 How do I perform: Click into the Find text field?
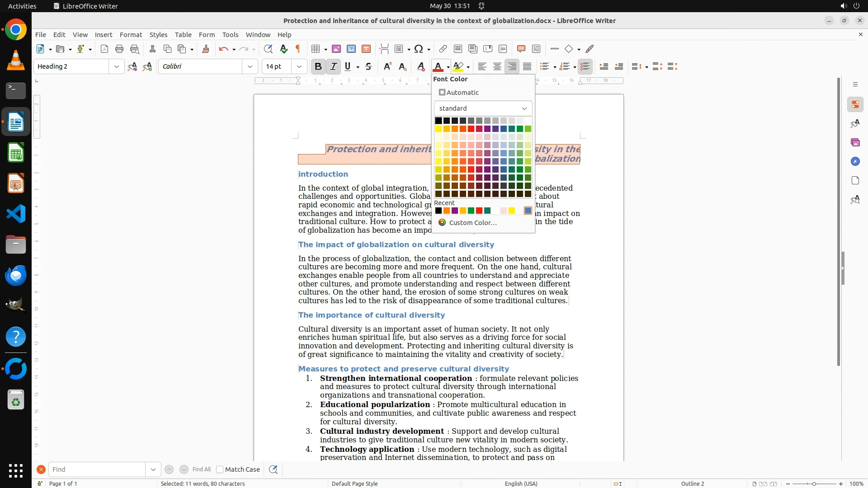(x=97, y=469)
